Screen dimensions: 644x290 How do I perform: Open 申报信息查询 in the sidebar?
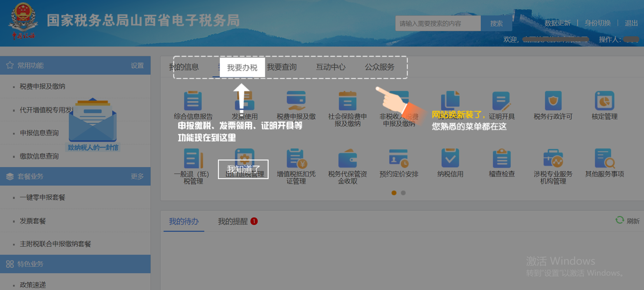point(39,133)
